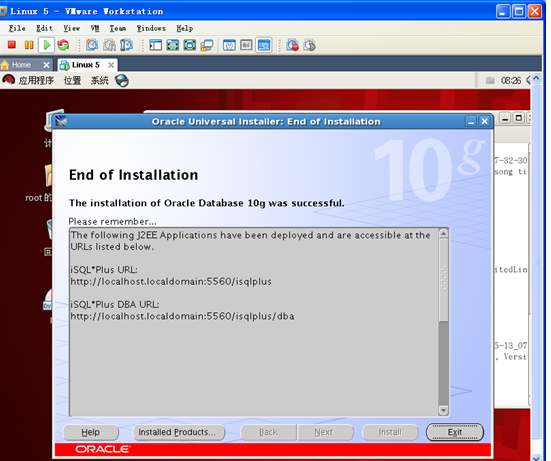551x461 pixels.
Task: Open the Windows menu
Action: tap(151, 28)
